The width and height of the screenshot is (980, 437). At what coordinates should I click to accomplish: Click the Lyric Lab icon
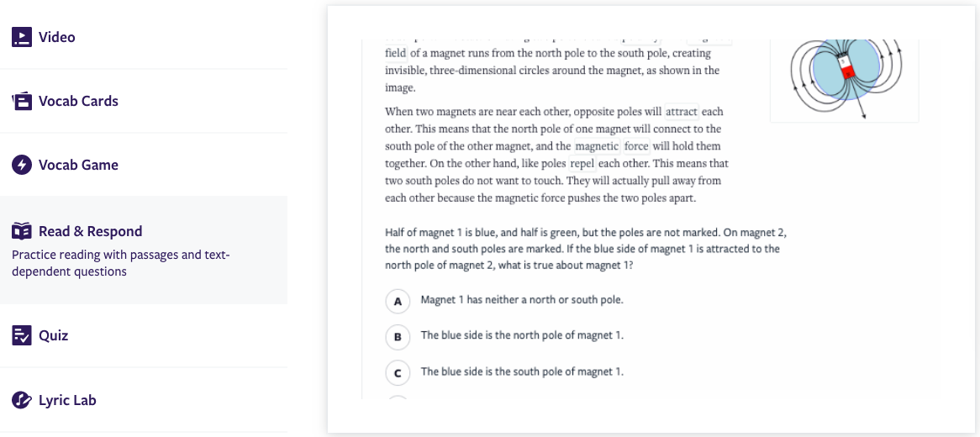(x=22, y=400)
